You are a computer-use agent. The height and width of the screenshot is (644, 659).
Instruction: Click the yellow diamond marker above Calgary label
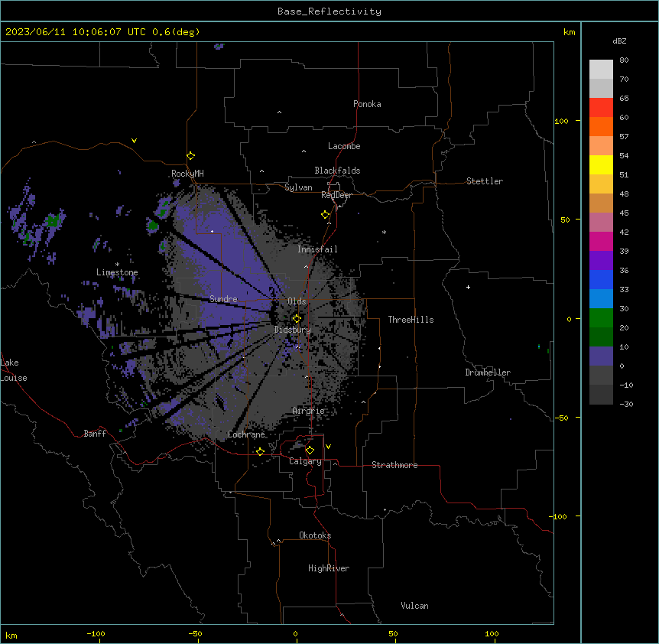pos(310,450)
